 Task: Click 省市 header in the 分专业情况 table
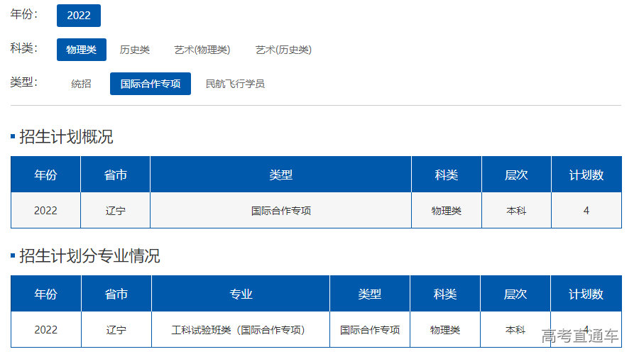(116, 294)
